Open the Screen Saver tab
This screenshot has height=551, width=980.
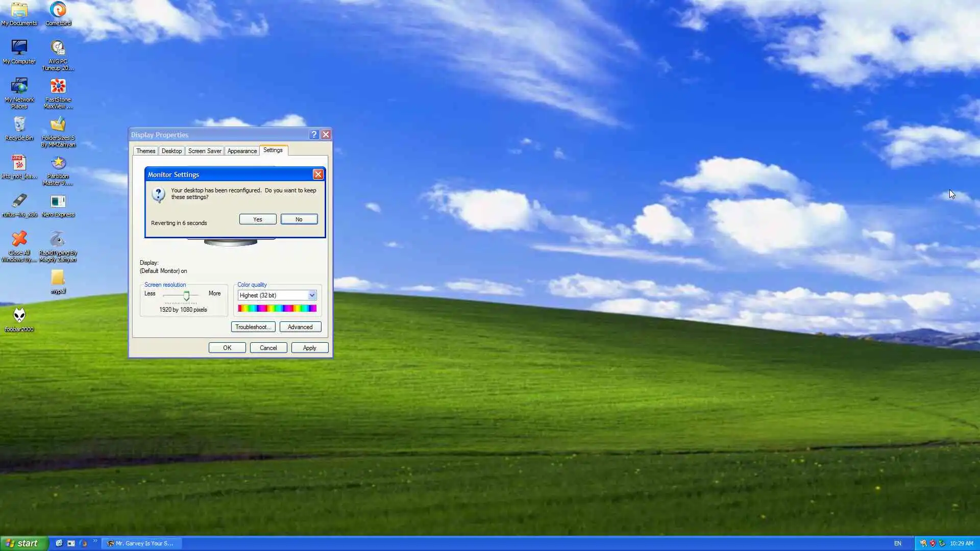(204, 151)
